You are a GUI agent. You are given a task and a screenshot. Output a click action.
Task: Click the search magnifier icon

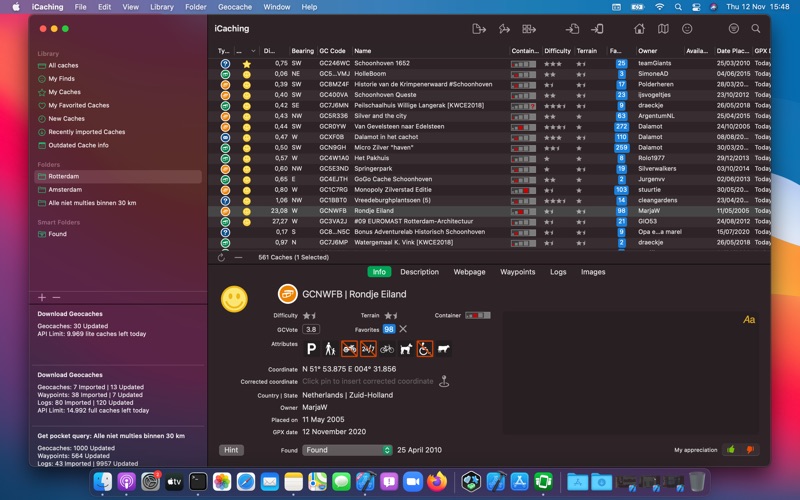(x=756, y=29)
